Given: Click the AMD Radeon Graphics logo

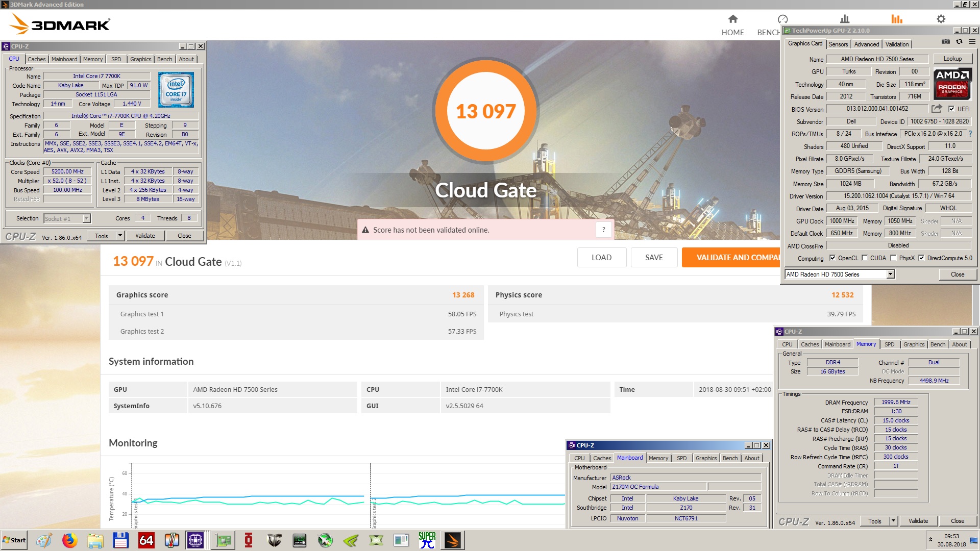Looking at the screenshot, I should click(x=952, y=83).
